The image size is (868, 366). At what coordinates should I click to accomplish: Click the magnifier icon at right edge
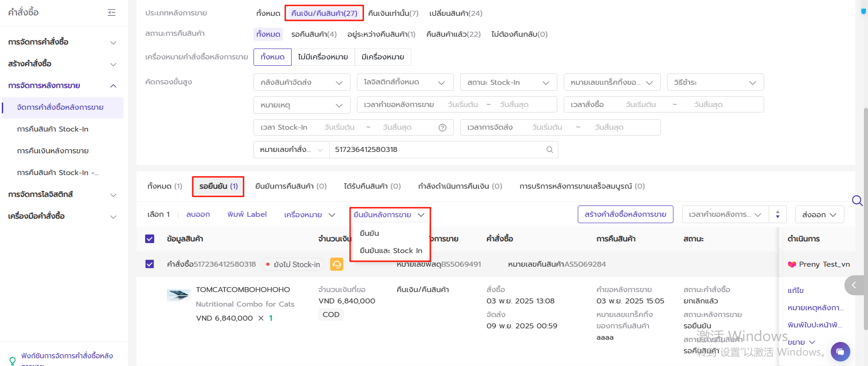[x=857, y=200]
